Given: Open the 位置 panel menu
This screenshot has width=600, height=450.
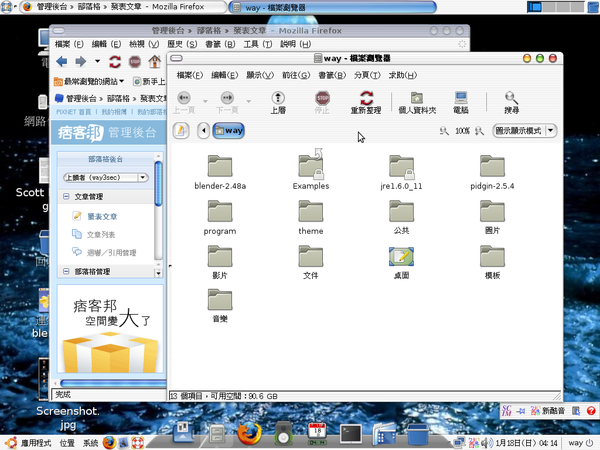Looking at the screenshot, I should (67, 443).
